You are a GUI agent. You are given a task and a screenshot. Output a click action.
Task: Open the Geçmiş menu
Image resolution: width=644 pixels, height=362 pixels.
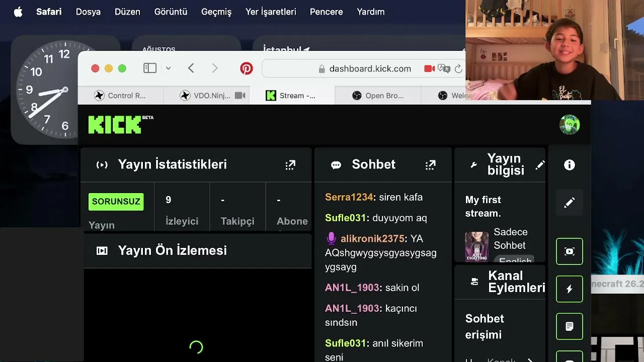[x=216, y=12]
